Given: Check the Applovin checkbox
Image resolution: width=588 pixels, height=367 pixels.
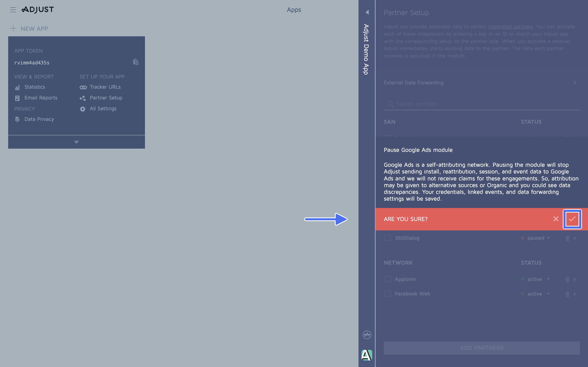Looking at the screenshot, I should pyautogui.click(x=388, y=279).
